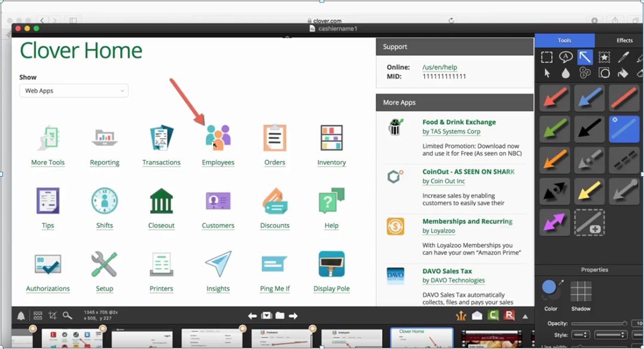
Task: Select the Clover Home tray thumbnail
Action: (x=421, y=338)
